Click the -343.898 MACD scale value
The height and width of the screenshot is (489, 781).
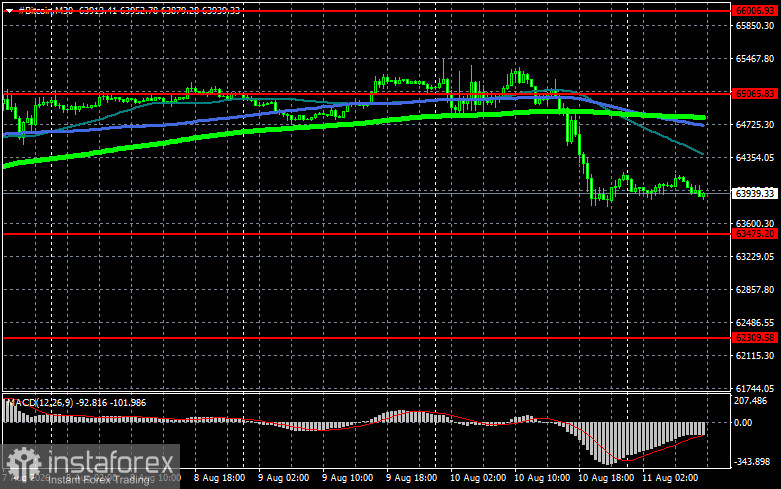(752, 462)
